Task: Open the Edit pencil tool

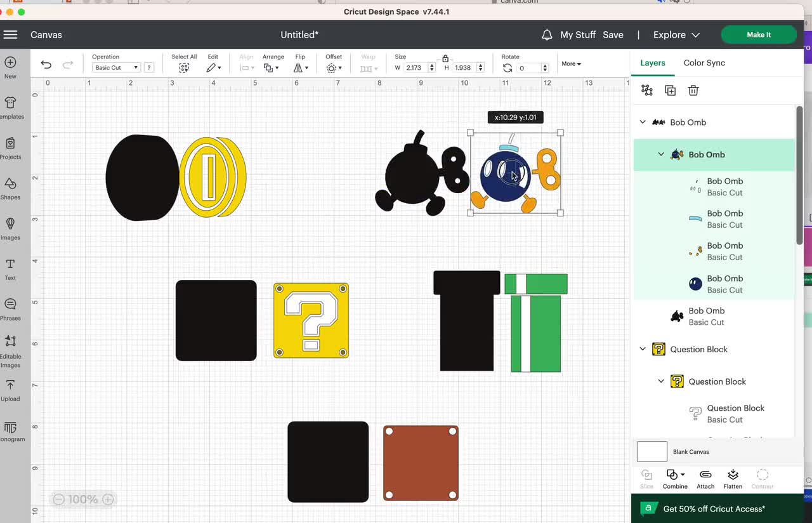Action: 213,68
